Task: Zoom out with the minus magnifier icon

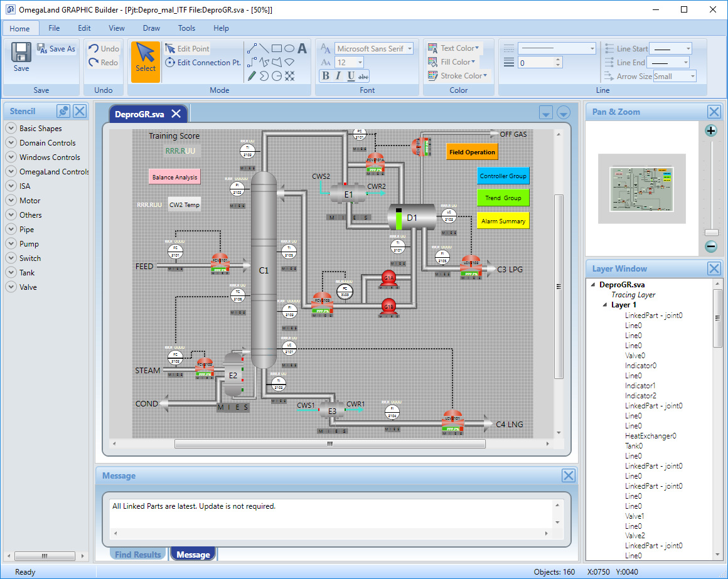Action: tap(710, 247)
